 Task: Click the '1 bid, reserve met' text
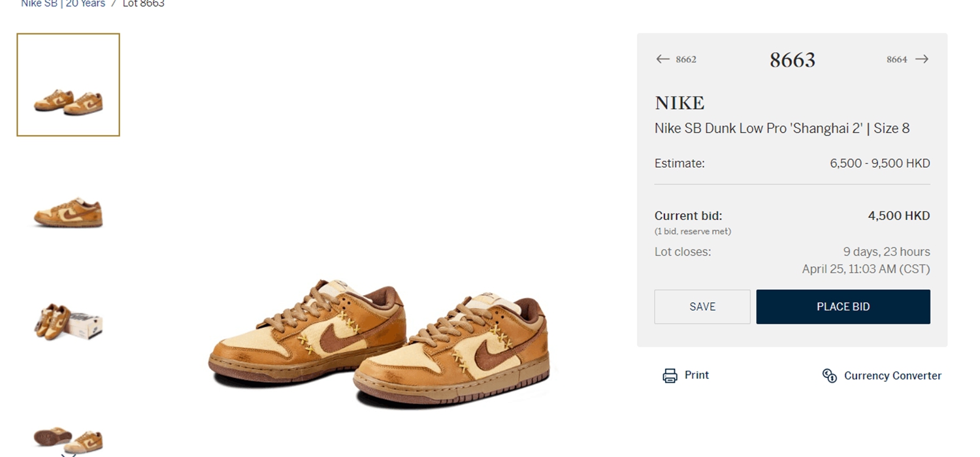[x=693, y=231]
